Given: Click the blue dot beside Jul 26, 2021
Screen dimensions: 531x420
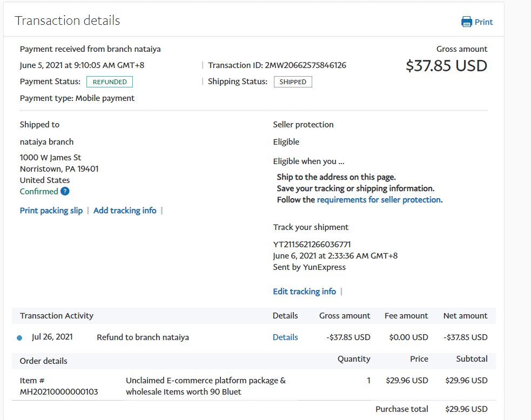Looking at the screenshot, I should click(19, 338).
